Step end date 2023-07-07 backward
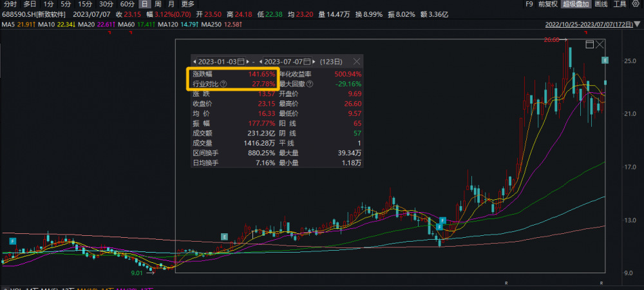 pos(260,62)
